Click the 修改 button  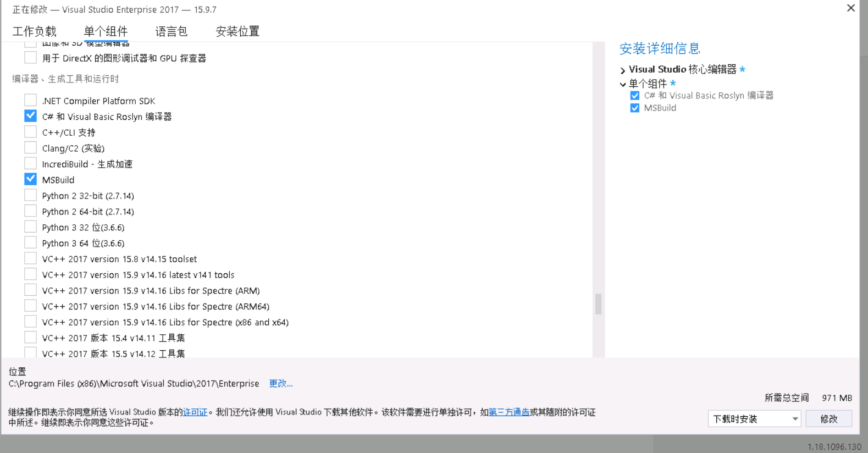tap(829, 419)
